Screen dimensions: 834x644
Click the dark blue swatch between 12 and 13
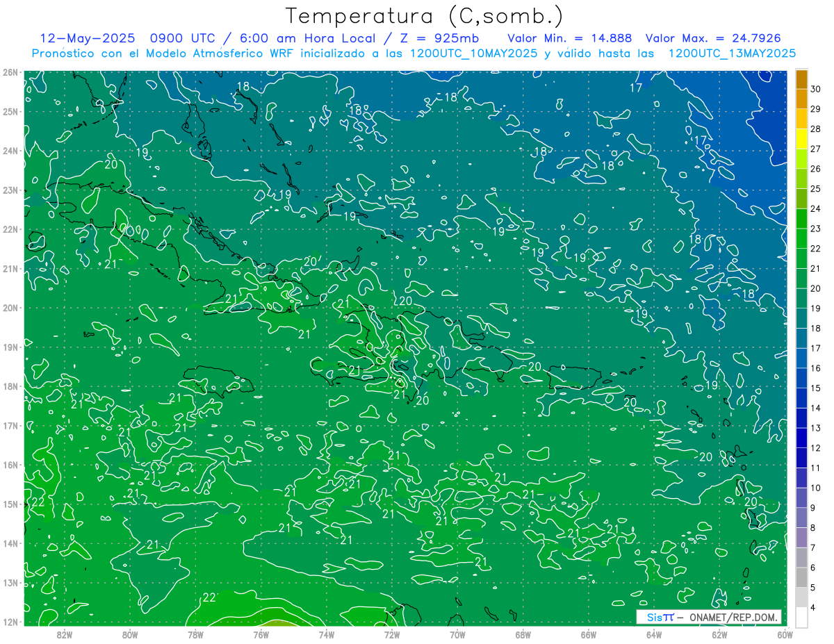801,437
